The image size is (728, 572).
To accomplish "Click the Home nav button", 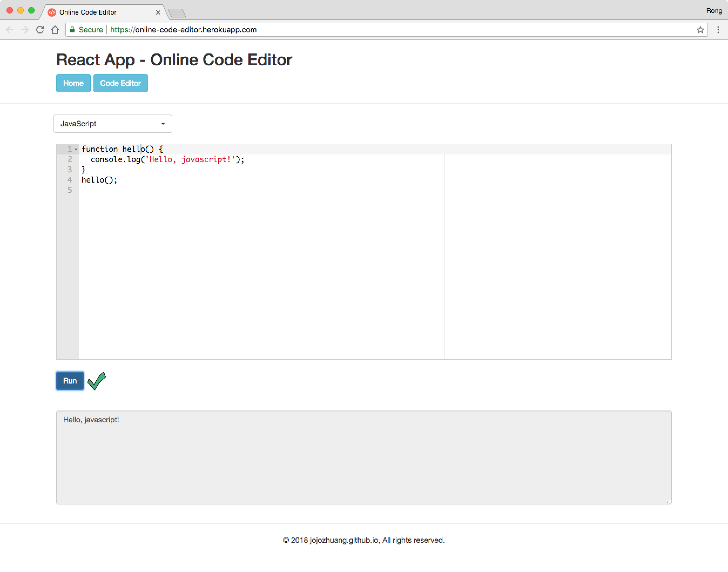I will (x=73, y=83).
